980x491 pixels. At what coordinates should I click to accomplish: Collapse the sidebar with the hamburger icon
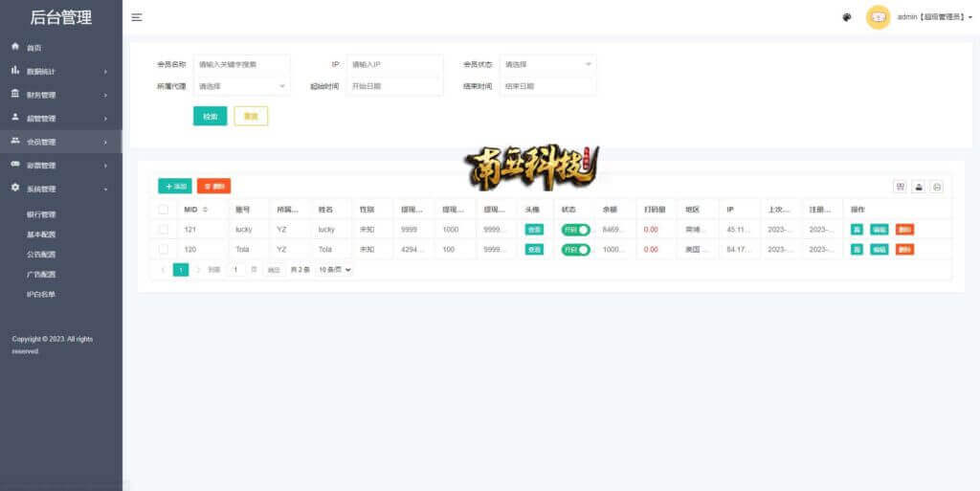pyautogui.click(x=137, y=17)
